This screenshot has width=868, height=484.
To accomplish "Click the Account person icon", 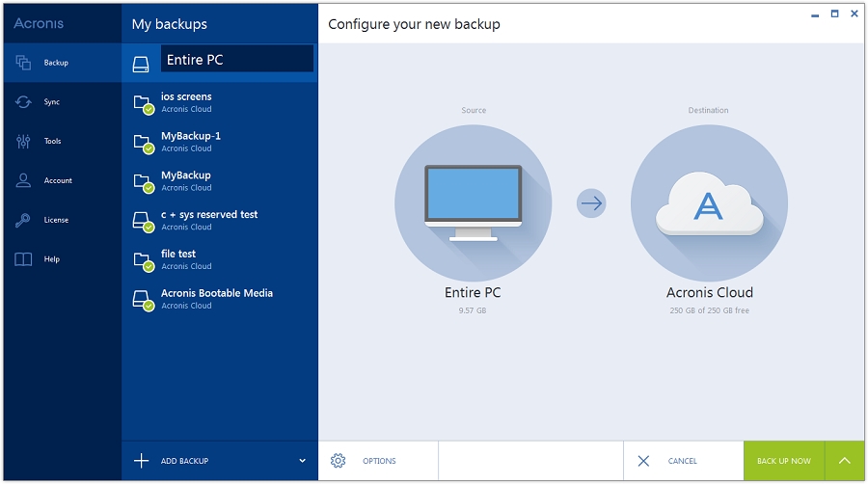I will pyautogui.click(x=23, y=180).
